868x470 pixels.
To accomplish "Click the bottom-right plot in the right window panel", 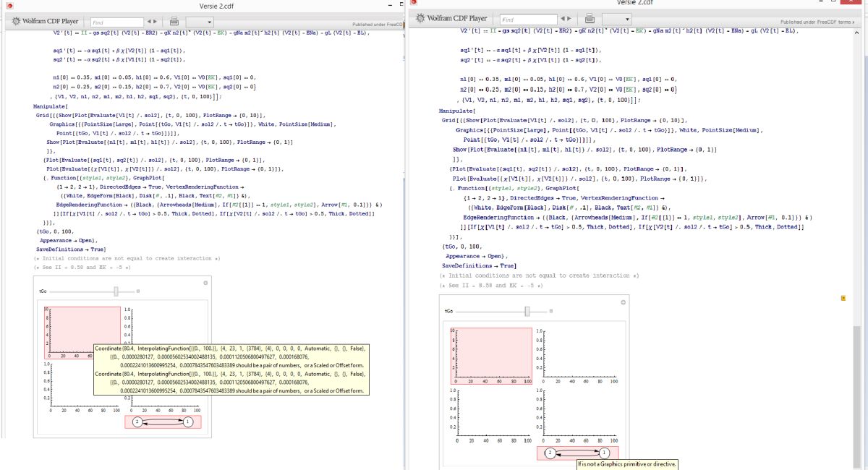I will [x=577, y=415].
